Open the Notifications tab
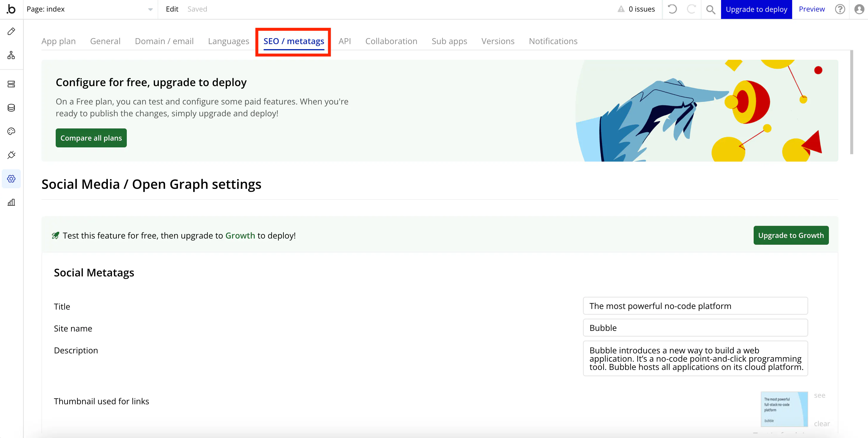 (x=553, y=41)
